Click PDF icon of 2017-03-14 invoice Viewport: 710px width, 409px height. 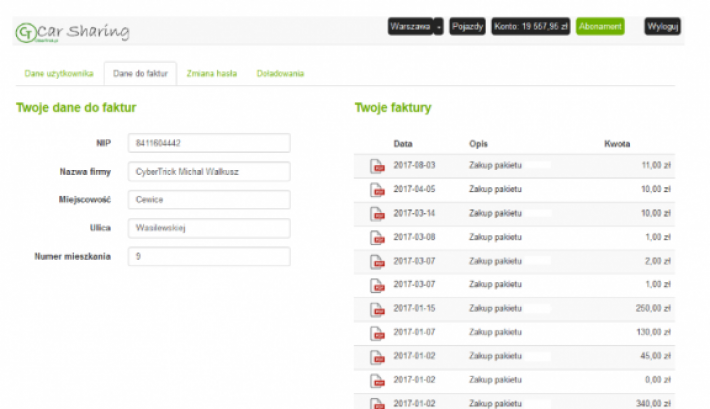[378, 214]
